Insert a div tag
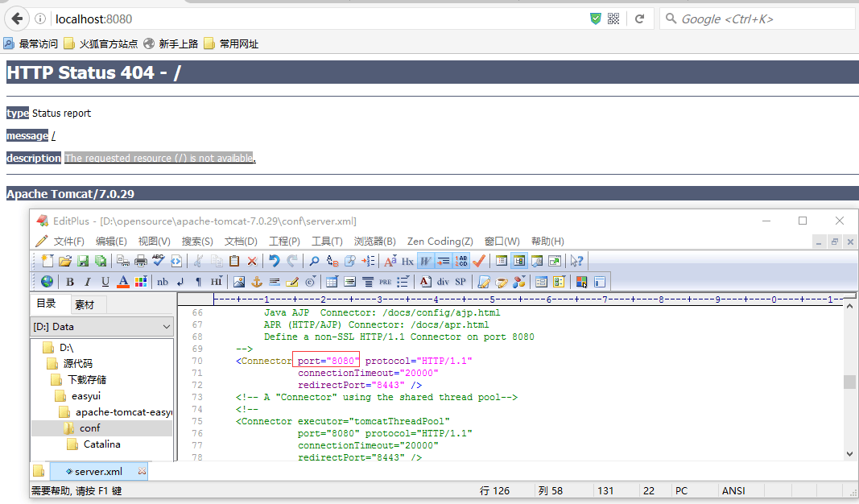859x504 pixels. (443, 282)
